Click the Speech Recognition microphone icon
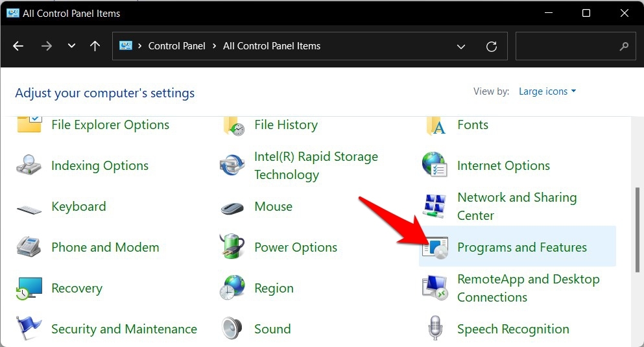Image resolution: width=644 pixels, height=347 pixels. (435, 329)
